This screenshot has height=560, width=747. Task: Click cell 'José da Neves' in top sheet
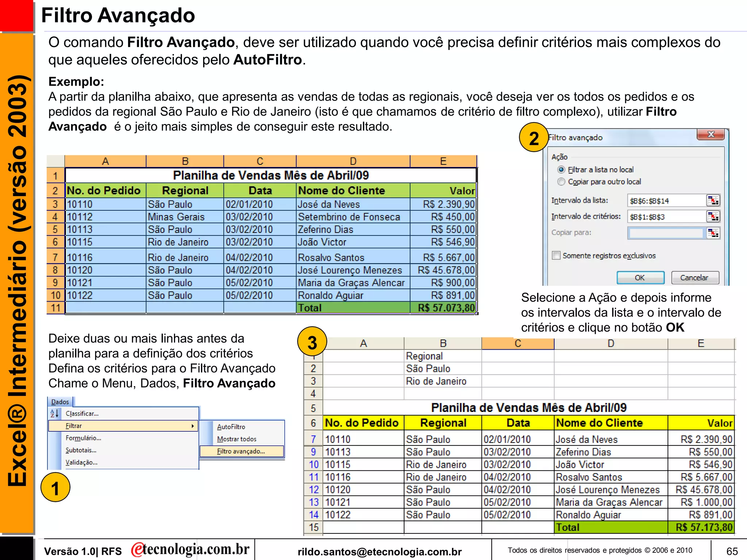click(353, 204)
